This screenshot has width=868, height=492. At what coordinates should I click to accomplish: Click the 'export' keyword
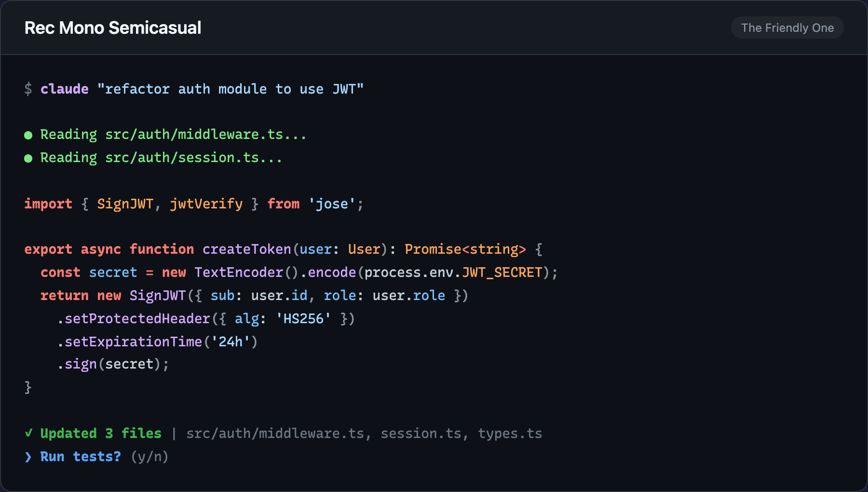[x=48, y=249]
